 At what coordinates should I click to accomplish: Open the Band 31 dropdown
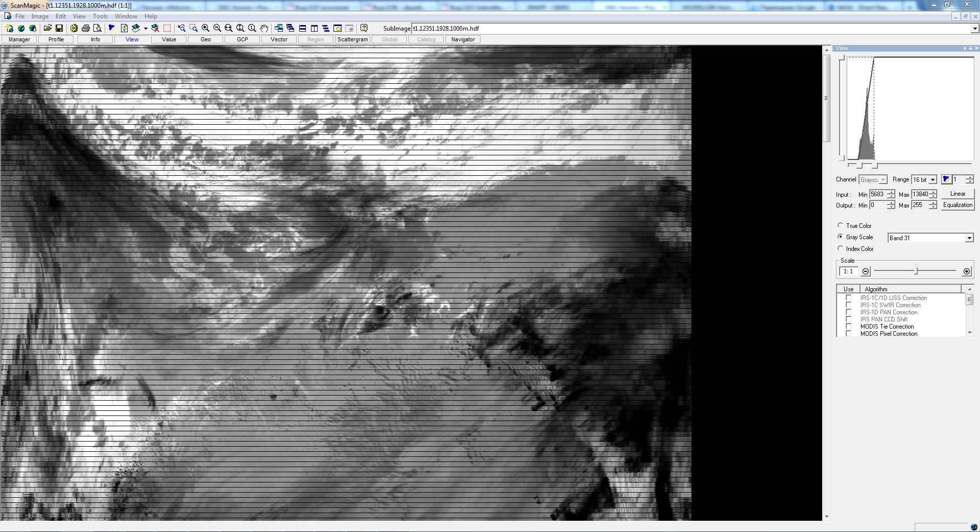pyautogui.click(x=969, y=238)
